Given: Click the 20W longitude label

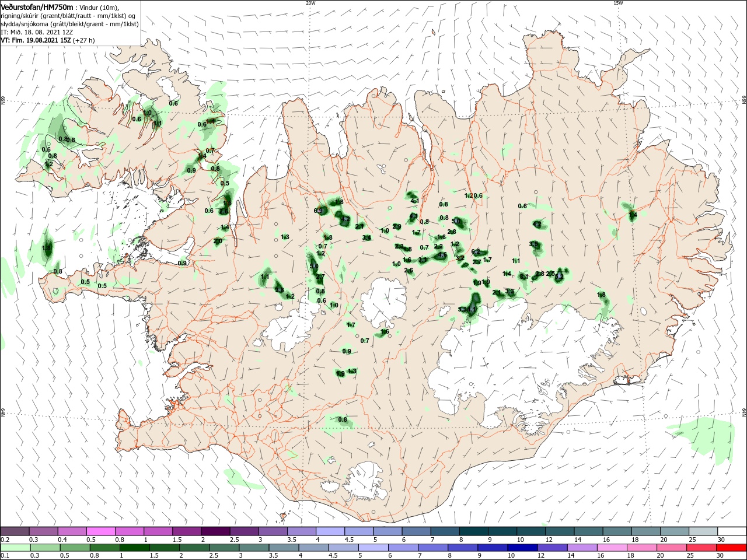Looking at the screenshot, I should 310,3.
